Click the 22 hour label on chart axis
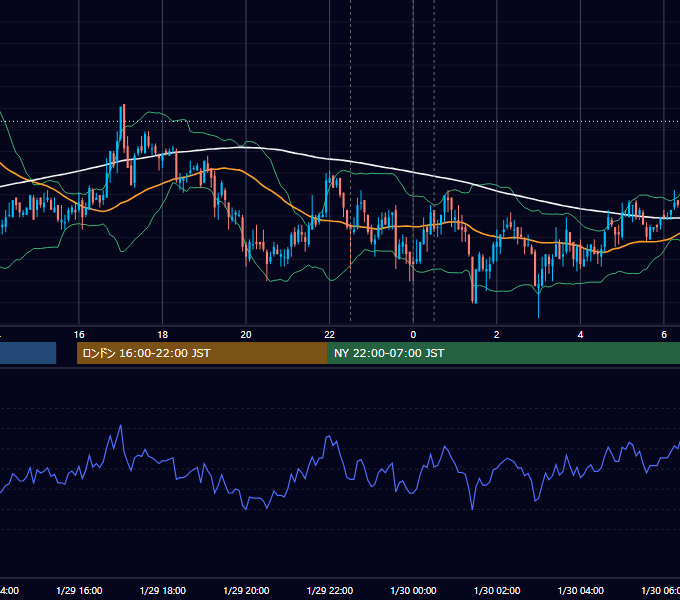The image size is (680, 600). point(330,335)
